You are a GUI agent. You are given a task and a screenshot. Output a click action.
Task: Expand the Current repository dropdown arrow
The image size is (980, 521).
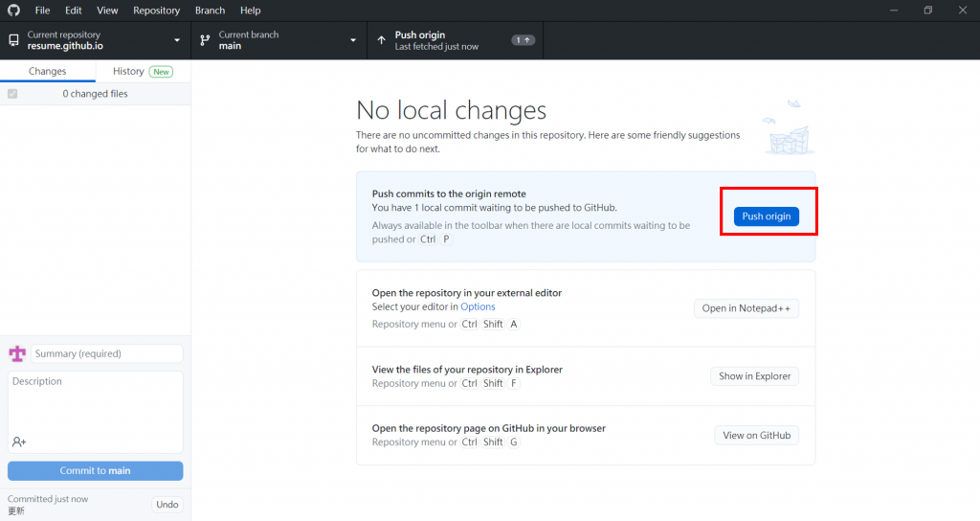tap(177, 40)
